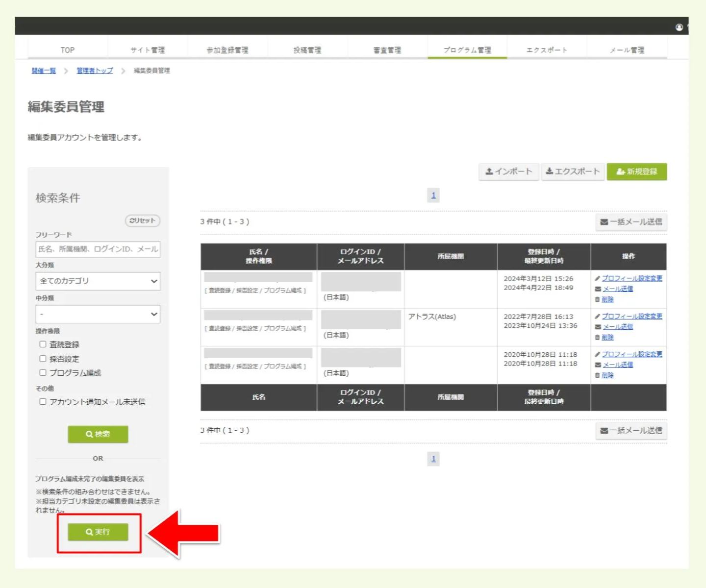Screen dimensions: 706x588
Task: Expand the 中分類 dropdown
Action: click(x=98, y=314)
